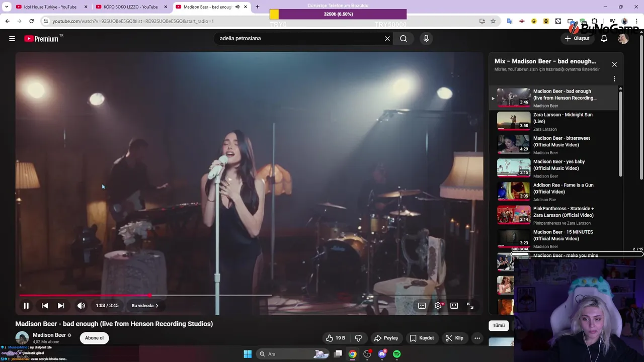Open Chrome extensions puzzle icon
The height and width of the screenshot is (362, 644).
coord(595,21)
